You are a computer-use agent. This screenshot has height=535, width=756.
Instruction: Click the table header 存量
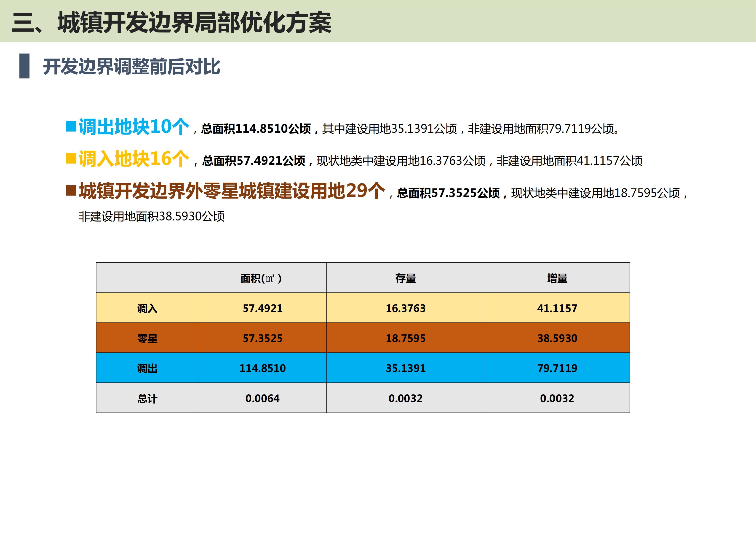[x=405, y=278]
